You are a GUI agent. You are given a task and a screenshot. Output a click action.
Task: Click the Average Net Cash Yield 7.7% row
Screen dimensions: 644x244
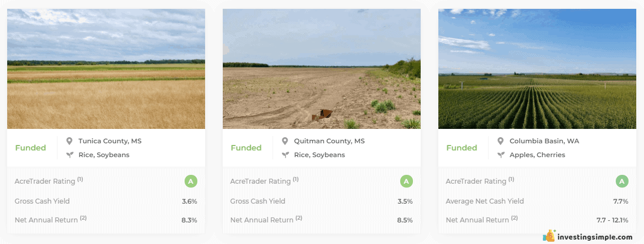pyautogui.click(x=537, y=201)
